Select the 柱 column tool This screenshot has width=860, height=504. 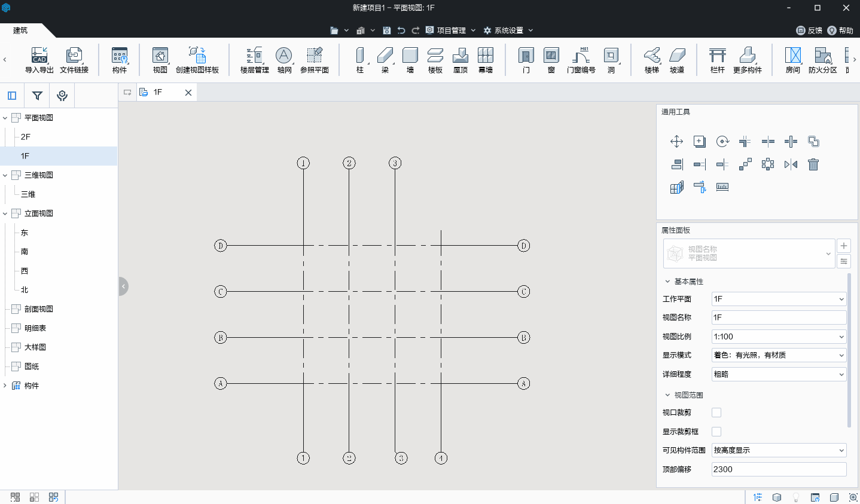[360, 60]
